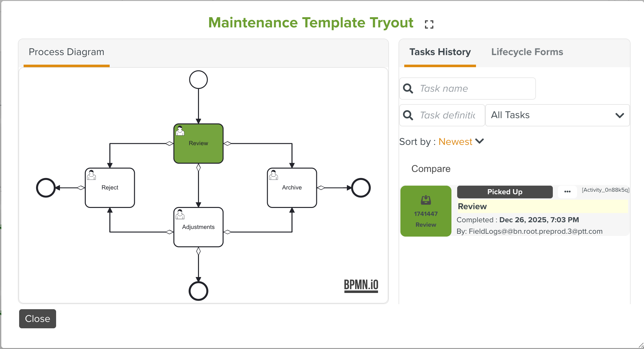Viewport: 644px width, 349px height.
Task: Open the All Tasks filter dropdown
Action: click(x=557, y=115)
